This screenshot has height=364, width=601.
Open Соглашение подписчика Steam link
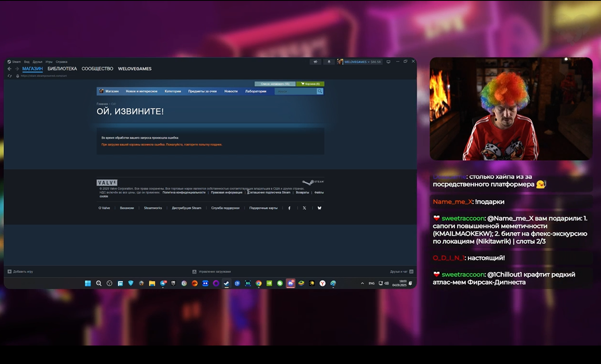(x=269, y=192)
